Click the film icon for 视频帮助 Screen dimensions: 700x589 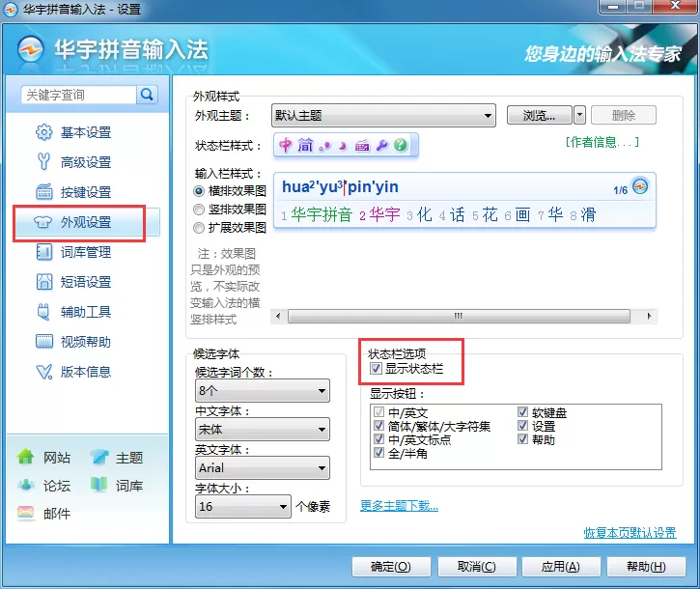coord(43,342)
